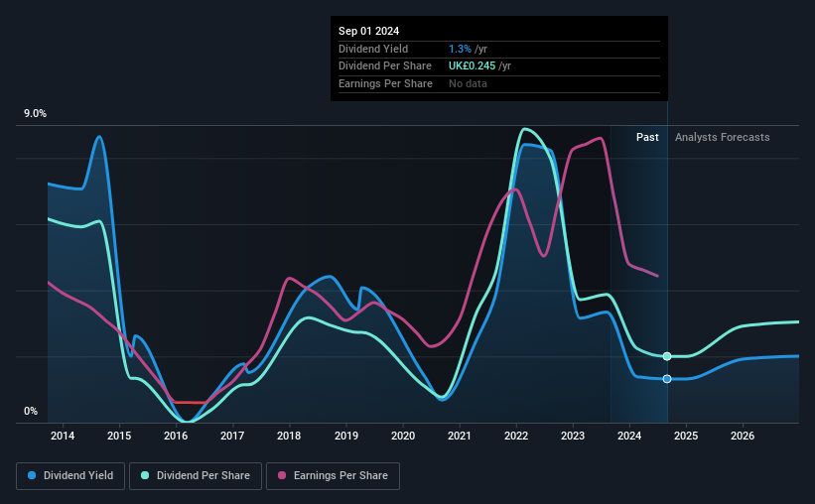Click the teal Dividend Per Share legend dot
Image resolution: width=815 pixels, height=504 pixels.
(145, 475)
